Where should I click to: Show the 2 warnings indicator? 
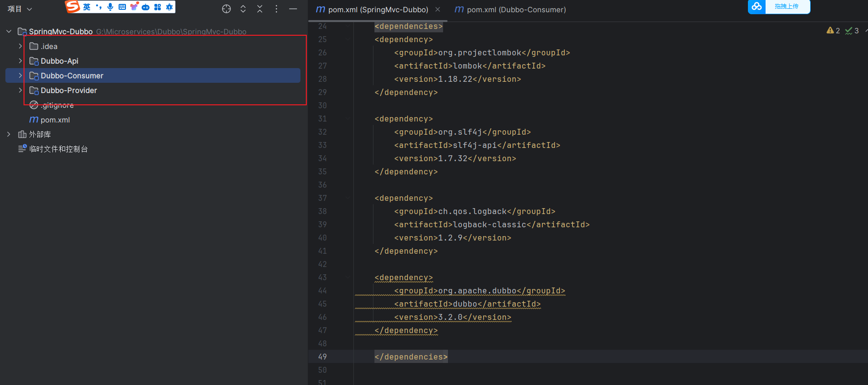click(x=833, y=30)
